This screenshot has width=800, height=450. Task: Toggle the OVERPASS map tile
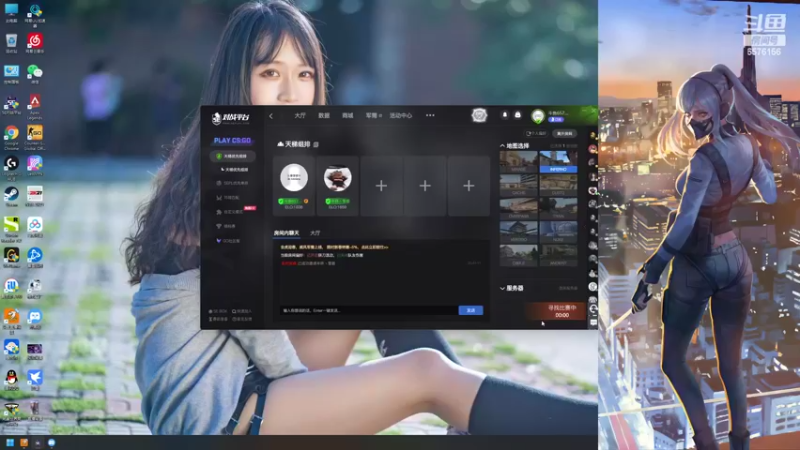click(x=518, y=209)
